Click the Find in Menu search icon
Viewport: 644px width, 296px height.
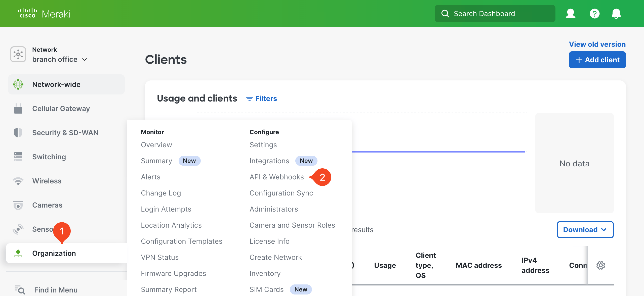(x=20, y=290)
